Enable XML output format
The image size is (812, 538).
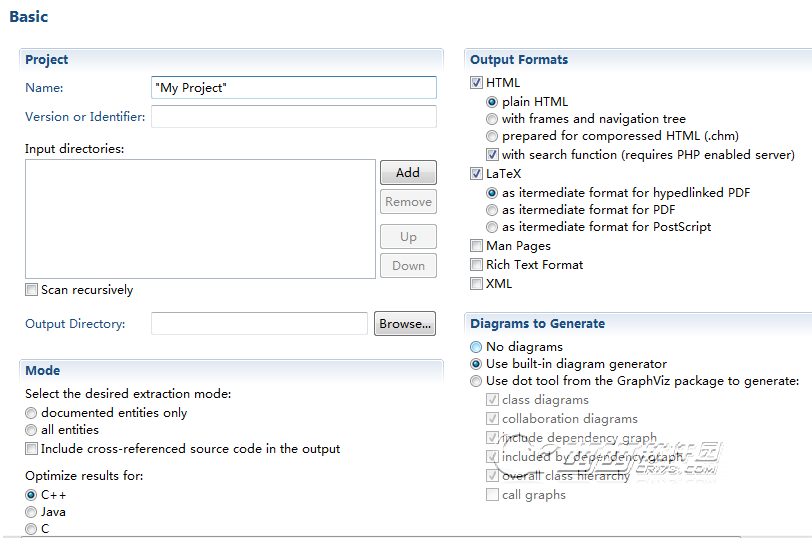(x=477, y=284)
